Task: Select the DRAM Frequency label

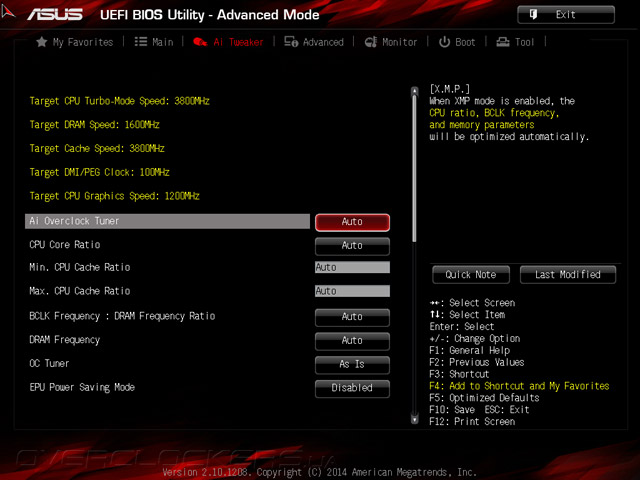Action: pyautogui.click(x=64, y=340)
